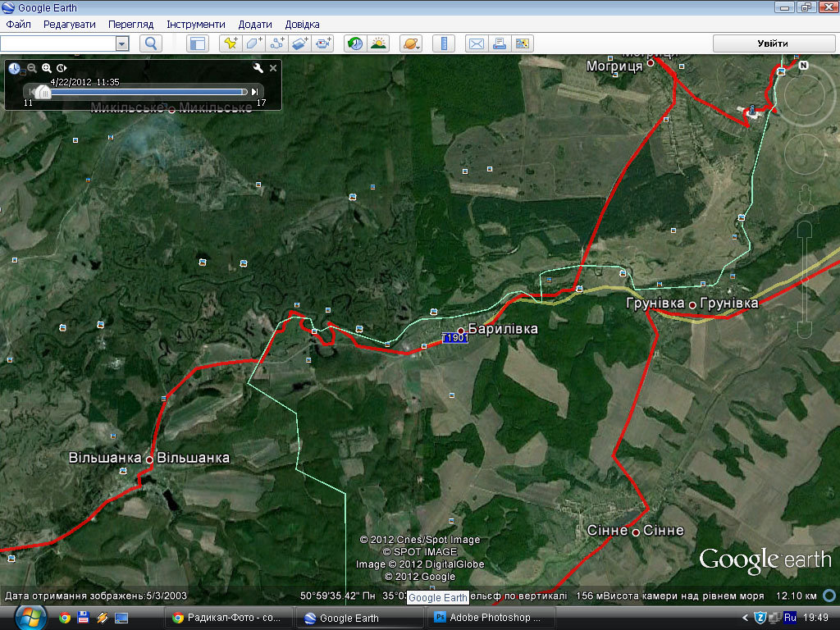Add a path from the toolbar
The height and width of the screenshot is (630, 840).
click(277, 43)
